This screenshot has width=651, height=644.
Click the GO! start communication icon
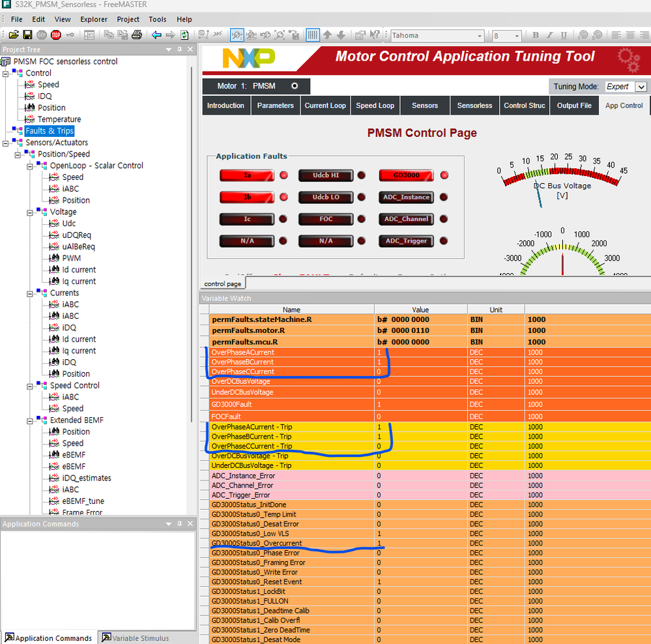(x=42, y=35)
